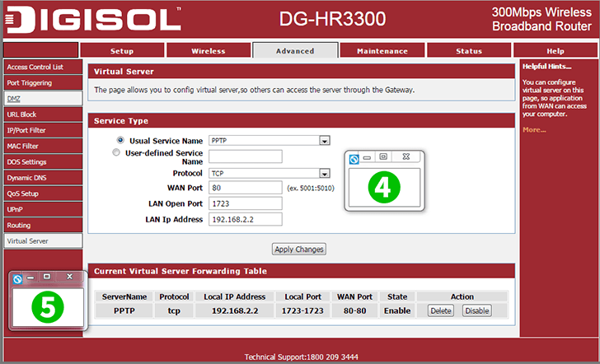Click the Current Virtual Server Forwarding Table heading
The width and height of the screenshot is (600, 364).
coord(180,271)
